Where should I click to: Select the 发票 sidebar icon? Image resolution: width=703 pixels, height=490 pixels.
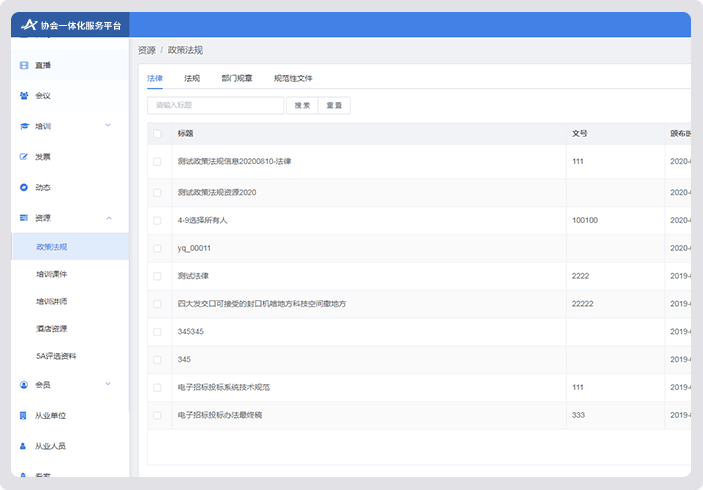pyautogui.click(x=24, y=156)
